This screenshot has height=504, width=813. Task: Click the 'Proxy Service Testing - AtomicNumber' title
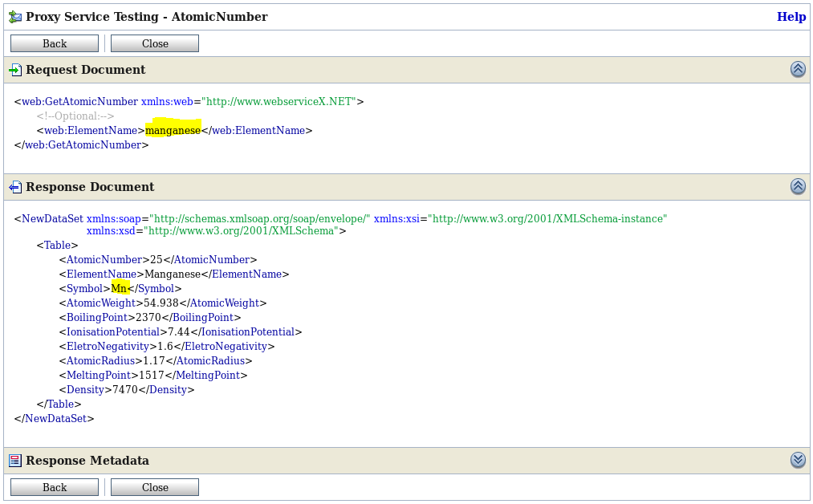tap(147, 17)
